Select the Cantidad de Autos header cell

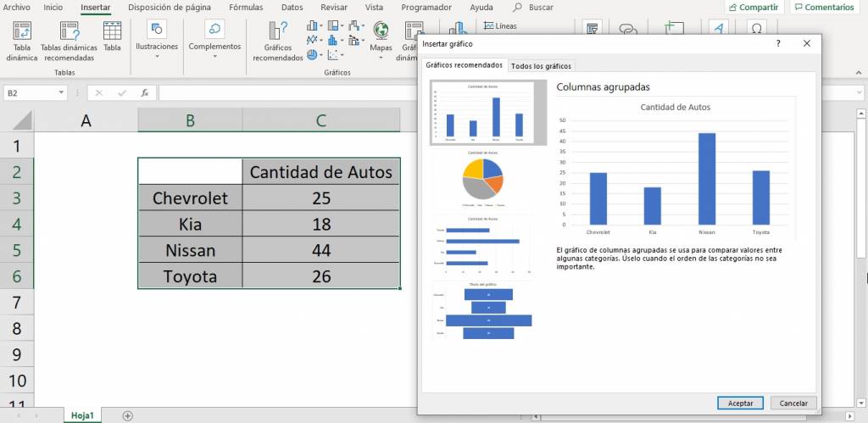[321, 171]
